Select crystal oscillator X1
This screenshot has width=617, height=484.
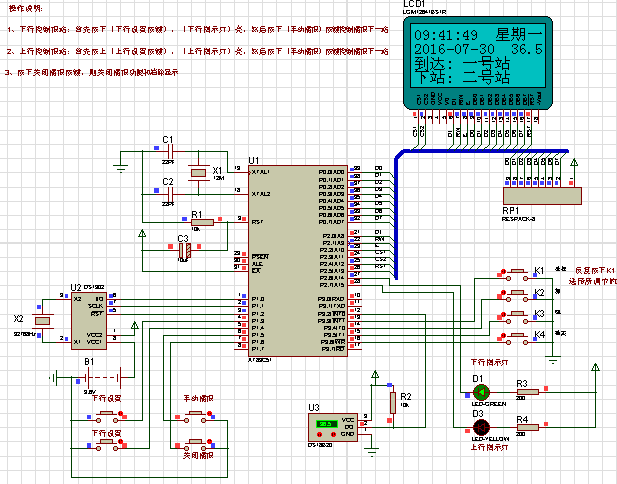pyautogui.click(x=198, y=172)
